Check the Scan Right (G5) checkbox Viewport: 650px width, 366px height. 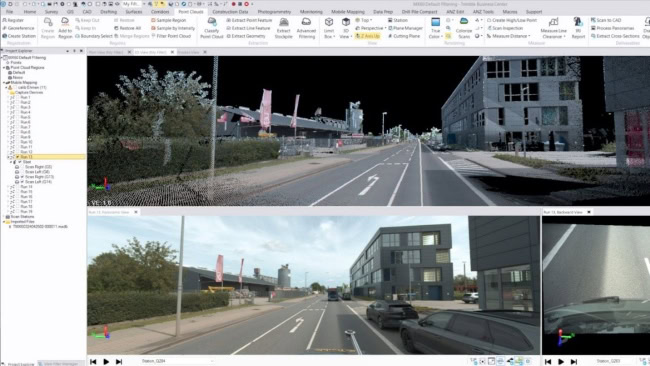[x=22, y=167]
